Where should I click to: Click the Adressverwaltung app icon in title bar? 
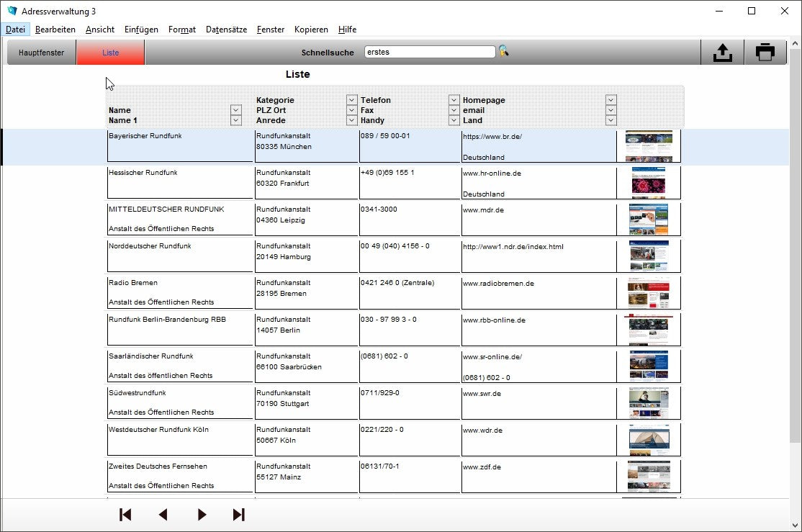click(12, 11)
